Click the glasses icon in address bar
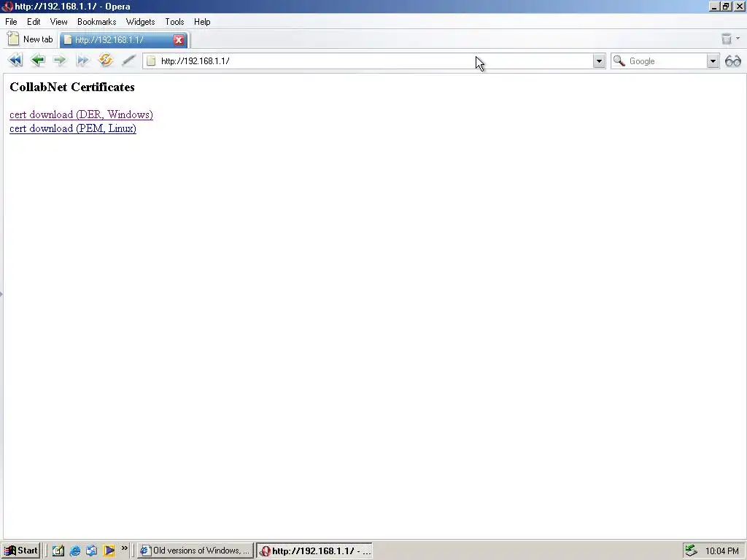This screenshot has height=560, width=747. pyautogui.click(x=733, y=61)
